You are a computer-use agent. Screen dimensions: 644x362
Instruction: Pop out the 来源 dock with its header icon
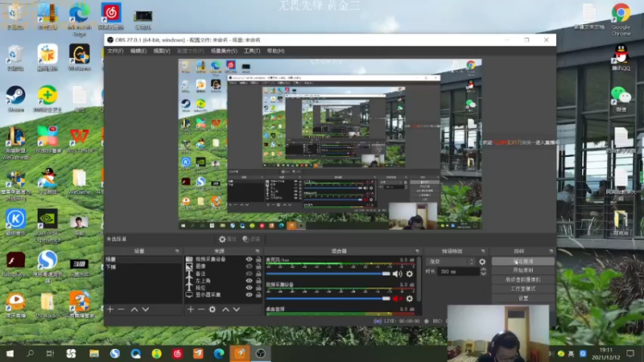(x=258, y=251)
